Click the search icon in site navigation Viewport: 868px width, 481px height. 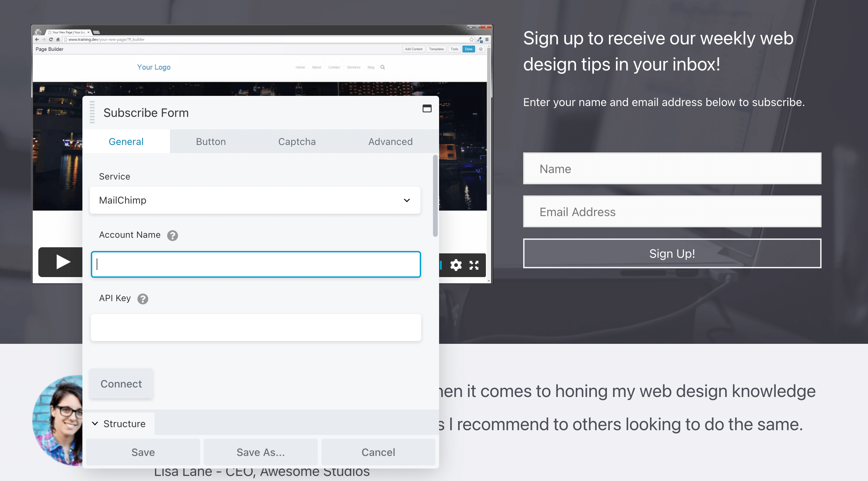click(x=382, y=67)
